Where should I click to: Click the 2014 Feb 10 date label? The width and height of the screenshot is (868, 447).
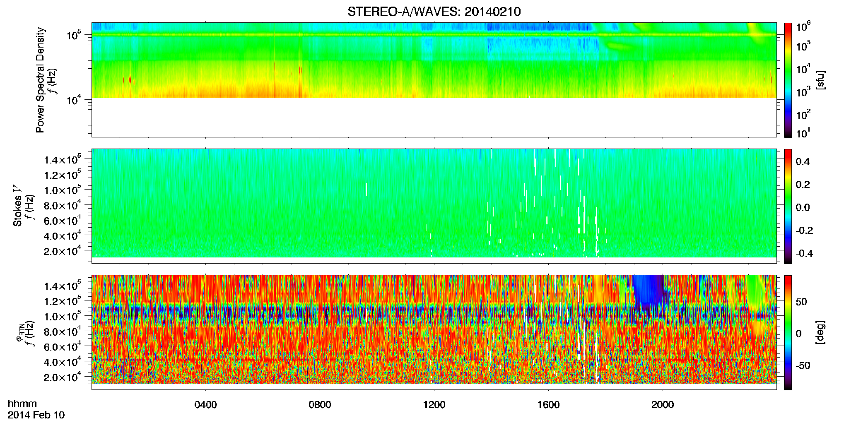[36, 415]
